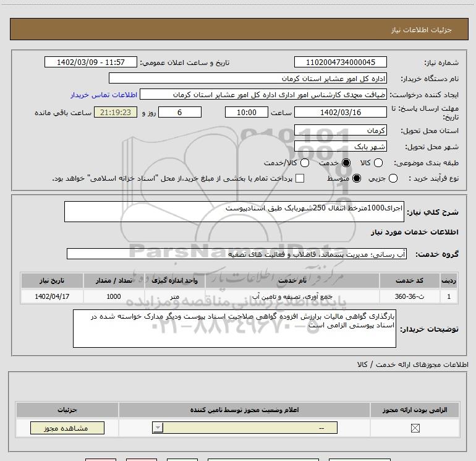
Task: Click the کد خدمت column header
Action: click(x=409, y=280)
